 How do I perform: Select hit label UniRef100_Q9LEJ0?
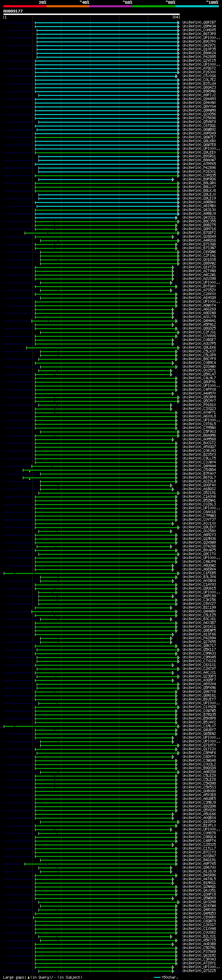tap(199, 194)
